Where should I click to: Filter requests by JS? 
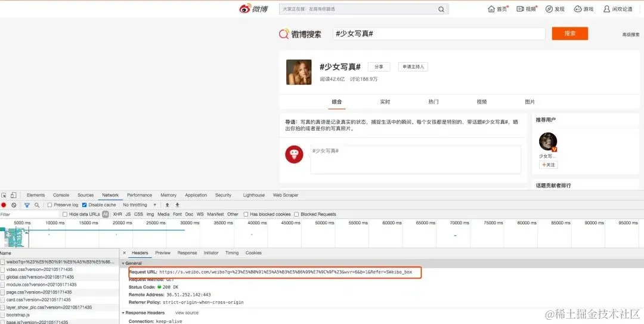[128, 214]
